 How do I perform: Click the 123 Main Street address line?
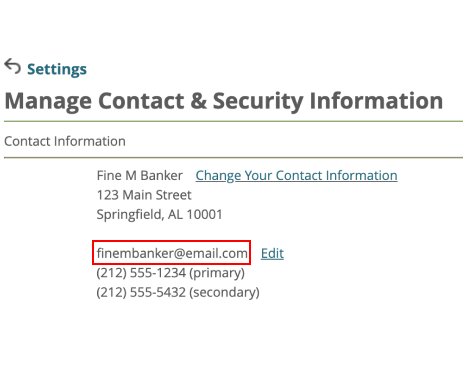coord(144,195)
